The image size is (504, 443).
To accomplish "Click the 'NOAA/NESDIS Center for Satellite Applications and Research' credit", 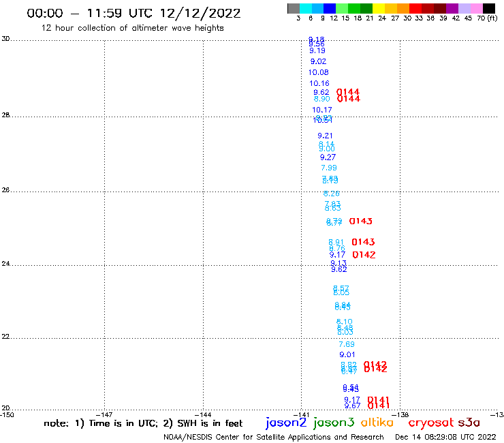I will pos(274,437).
